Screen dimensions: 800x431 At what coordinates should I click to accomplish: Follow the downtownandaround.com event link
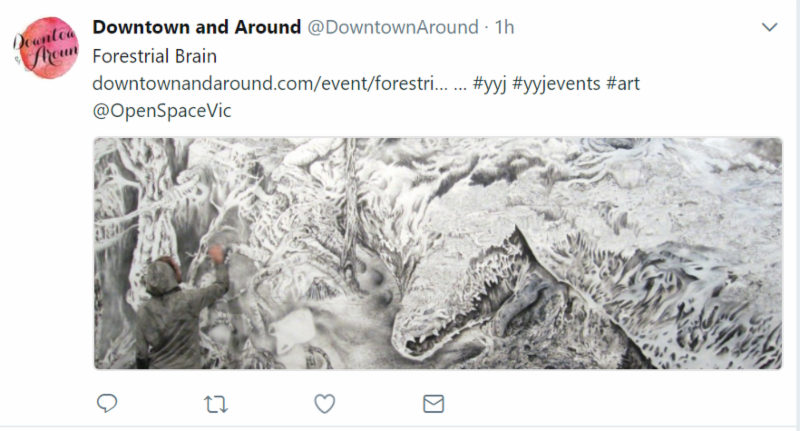coord(263,84)
